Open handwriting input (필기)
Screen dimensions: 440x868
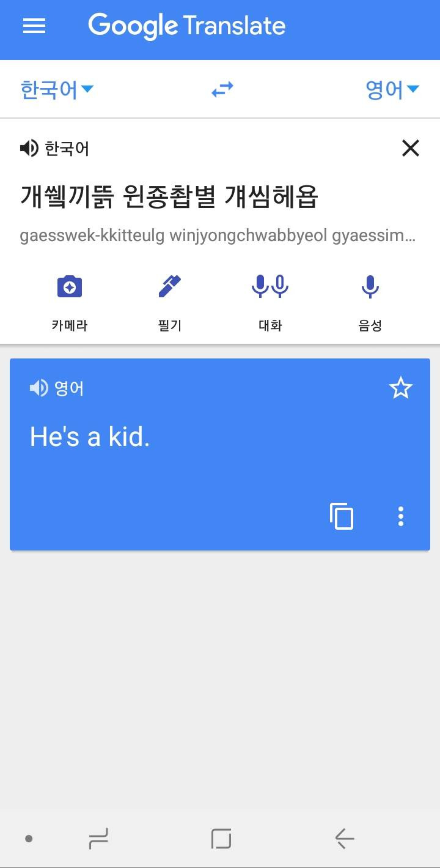(x=170, y=302)
